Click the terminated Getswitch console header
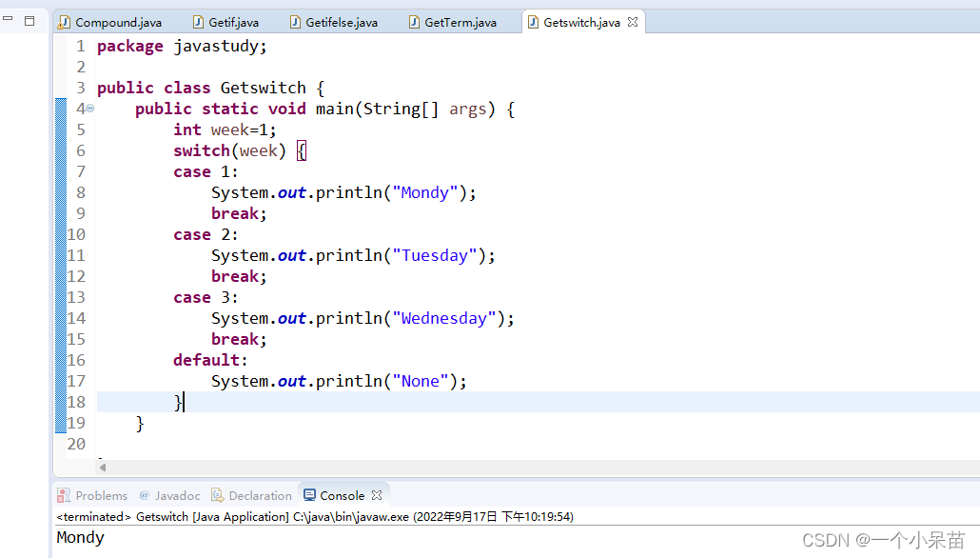 [x=314, y=517]
